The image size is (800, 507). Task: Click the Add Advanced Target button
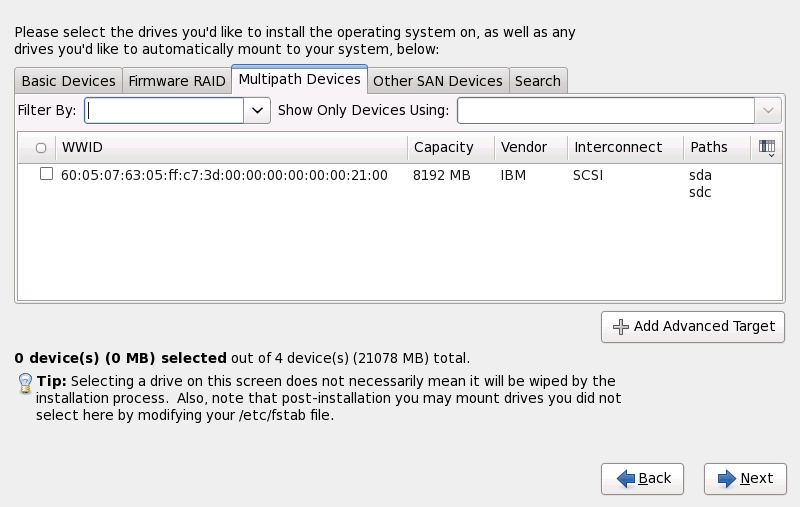coord(692,327)
